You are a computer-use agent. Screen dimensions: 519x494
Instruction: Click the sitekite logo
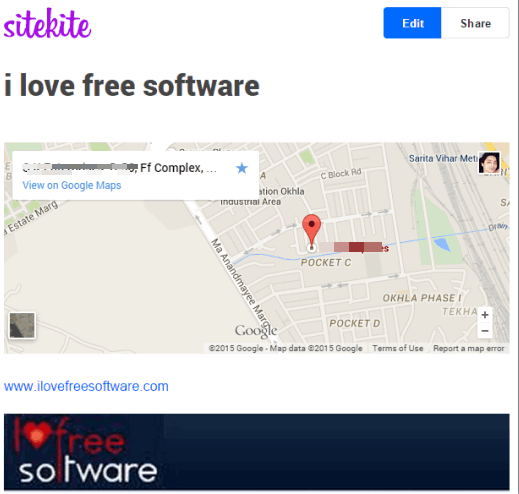click(47, 24)
